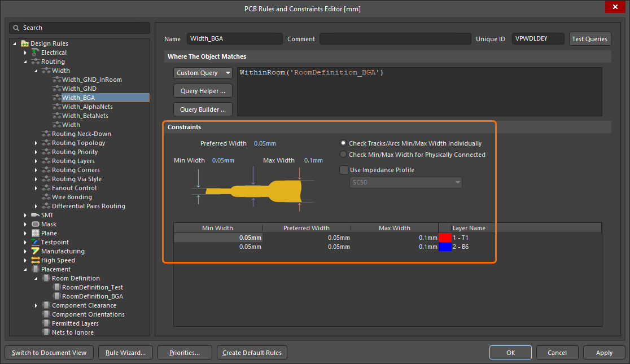Click the Mask category icon
Image resolution: width=630 pixels, height=364 pixels.
pos(36,224)
